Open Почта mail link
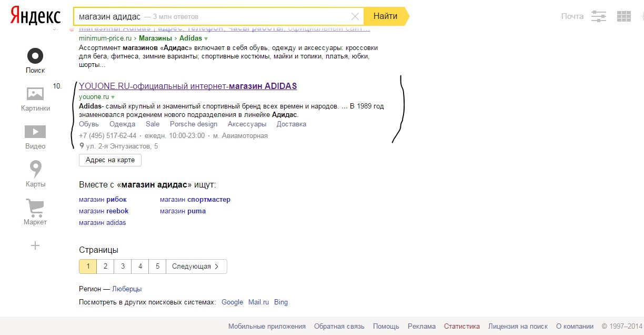Screen dimensions: 644x335 point(572,16)
